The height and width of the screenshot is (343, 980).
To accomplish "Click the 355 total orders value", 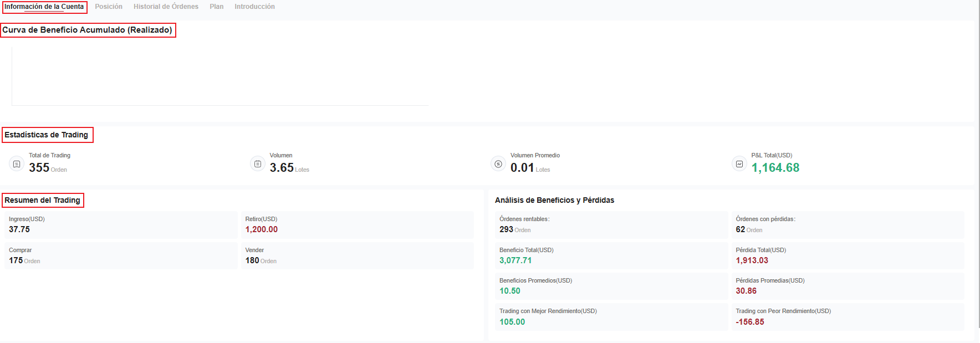I will point(39,167).
